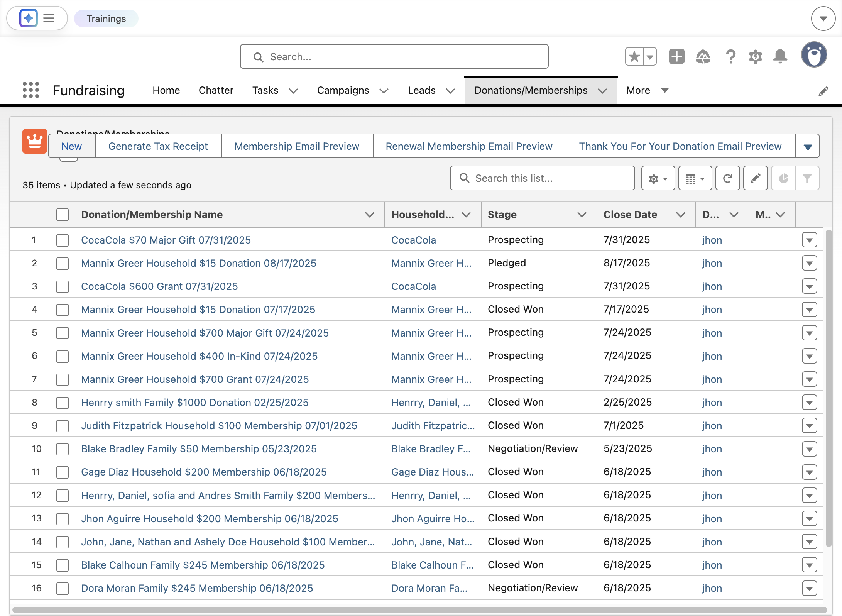Open the top-right circular dropdown button
The width and height of the screenshot is (842, 616).
point(823,18)
